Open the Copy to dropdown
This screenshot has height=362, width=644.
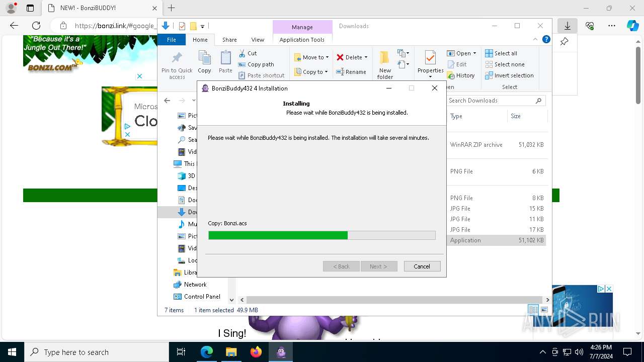tap(311, 72)
